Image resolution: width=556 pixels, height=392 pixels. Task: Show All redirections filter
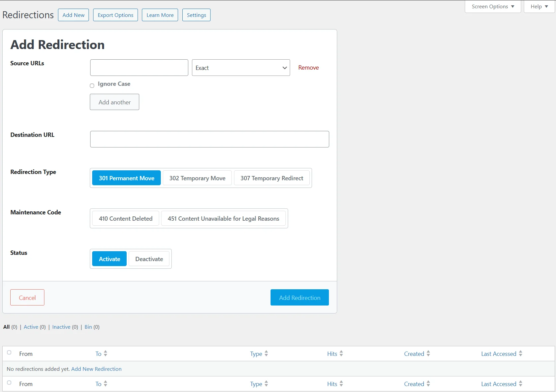pos(6,327)
